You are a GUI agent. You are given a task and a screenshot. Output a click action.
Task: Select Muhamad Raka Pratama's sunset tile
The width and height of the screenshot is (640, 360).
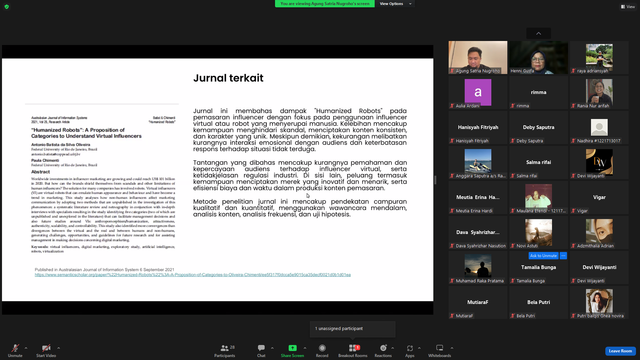click(478, 268)
